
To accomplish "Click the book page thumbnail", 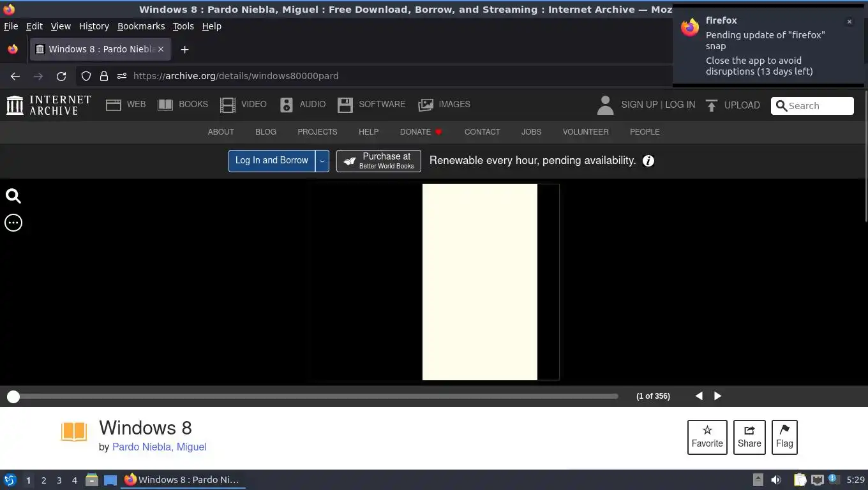I will [x=480, y=282].
